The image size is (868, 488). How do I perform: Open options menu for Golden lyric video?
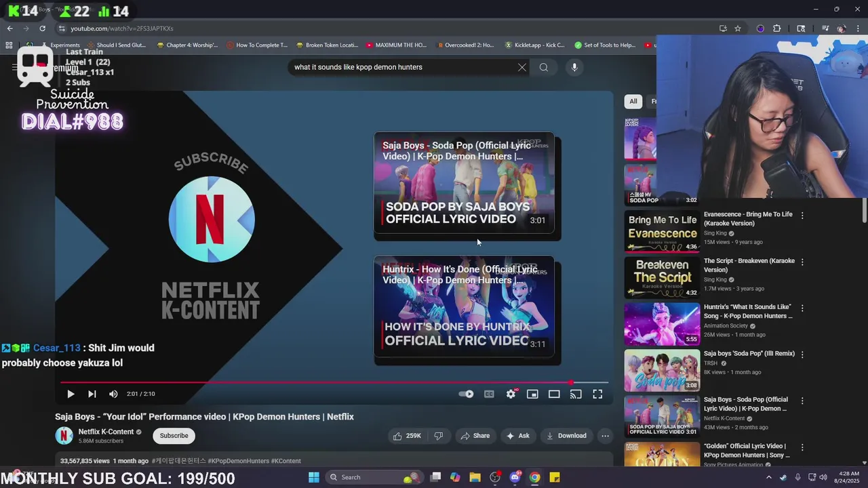(802, 447)
